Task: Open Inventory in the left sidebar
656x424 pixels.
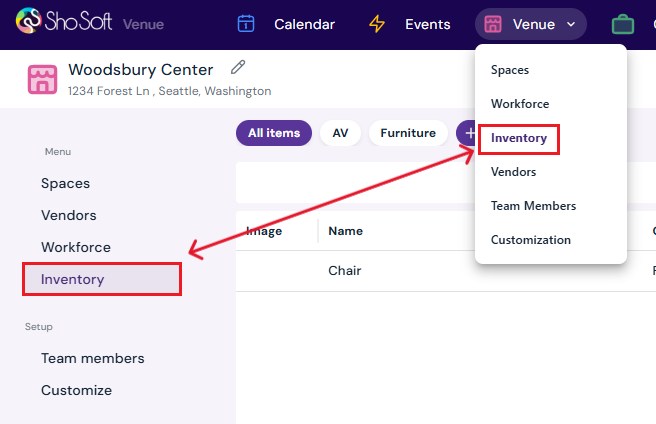Action: point(72,279)
